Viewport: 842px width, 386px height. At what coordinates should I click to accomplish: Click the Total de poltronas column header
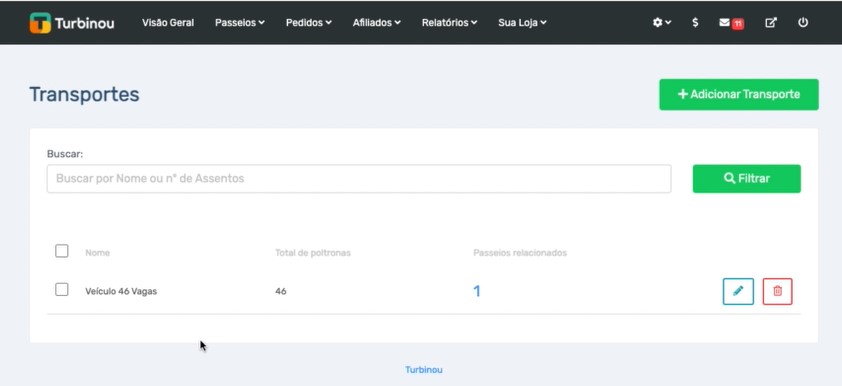pyautogui.click(x=313, y=253)
